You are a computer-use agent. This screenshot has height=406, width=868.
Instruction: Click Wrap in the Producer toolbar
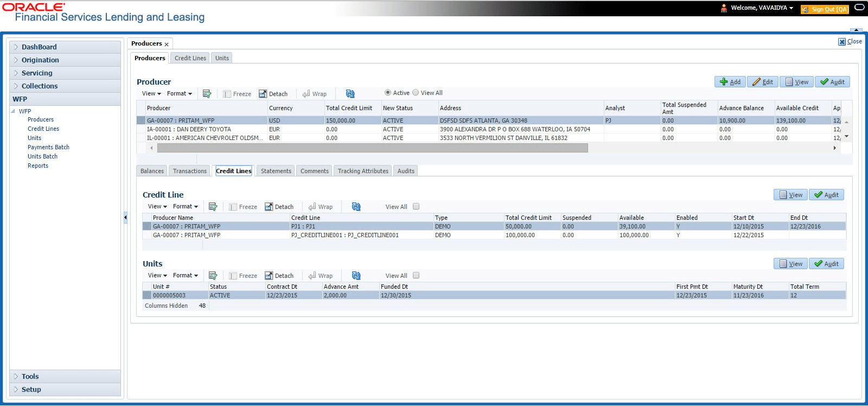[x=314, y=94]
